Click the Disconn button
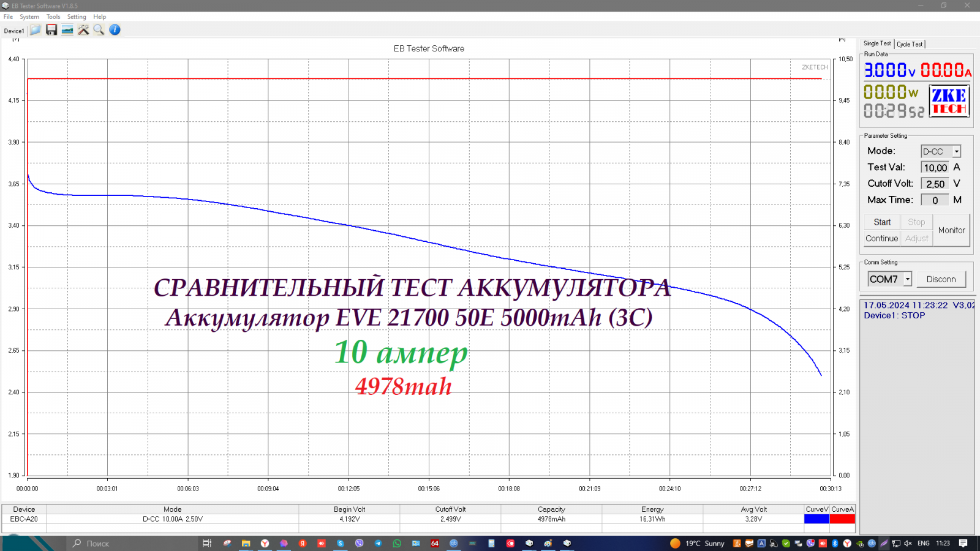The image size is (980, 551). click(941, 279)
